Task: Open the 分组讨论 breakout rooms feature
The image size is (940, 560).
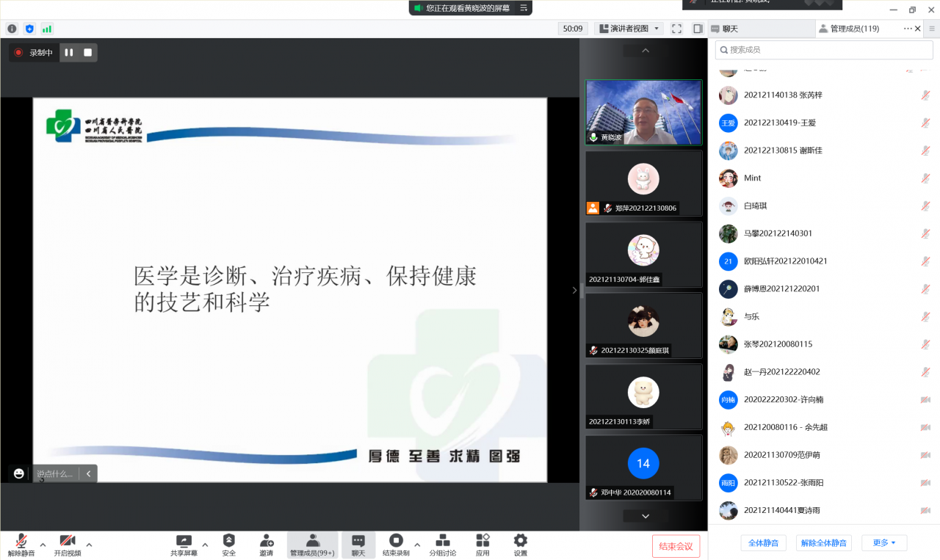Action: [x=441, y=545]
